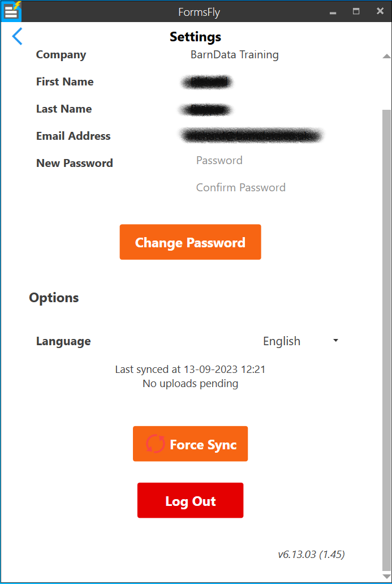Image resolution: width=392 pixels, height=584 pixels.
Task: Click the scrollbar up arrow
Action: pyautogui.click(x=387, y=56)
